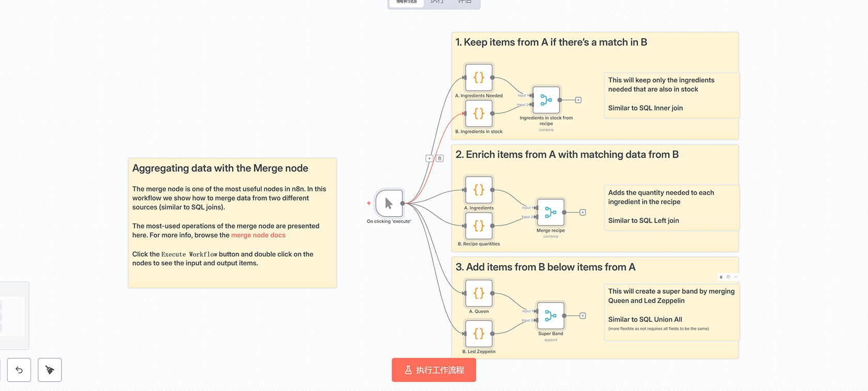
Task: Add node after 'Ingredients in stock from recipe'
Action: [x=578, y=100]
